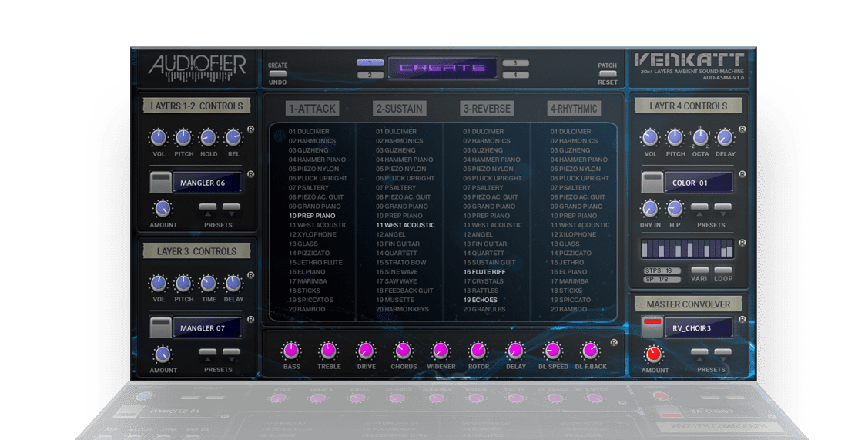The height and width of the screenshot is (440, 868).
Task: Toggle the LOOP switch
Action: (x=722, y=270)
